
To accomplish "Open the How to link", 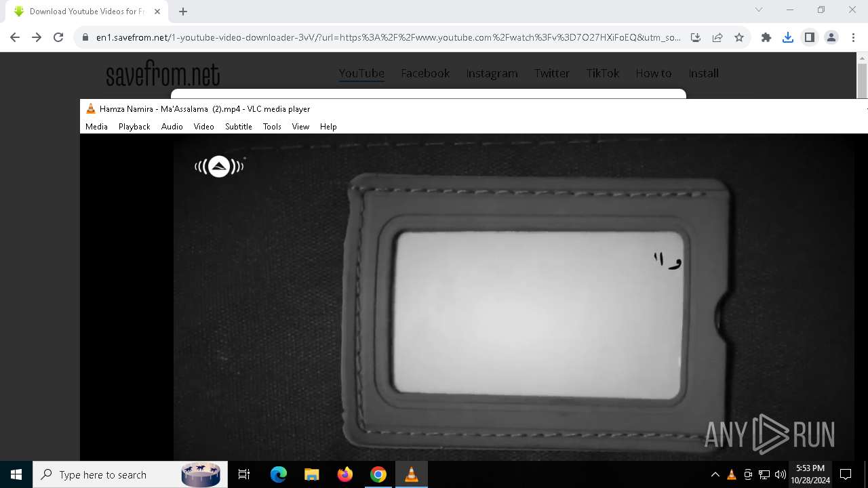I will pyautogui.click(x=654, y=73).
